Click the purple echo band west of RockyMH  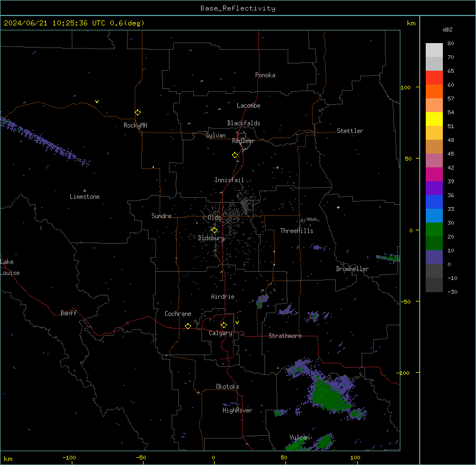tap(45, 141)
